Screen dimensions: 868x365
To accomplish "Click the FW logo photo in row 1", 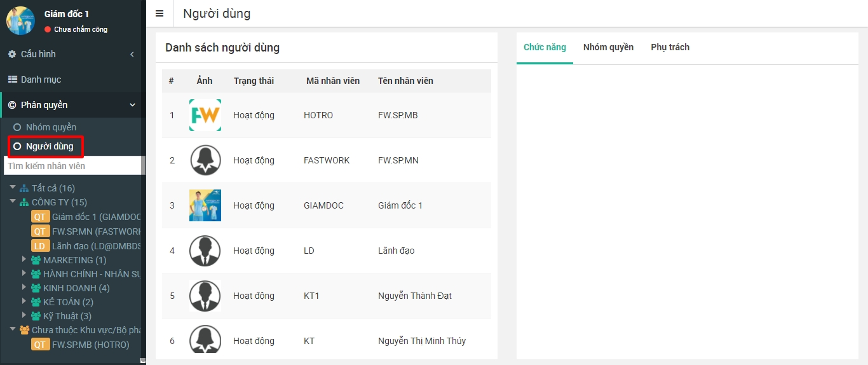I will [205, 115].
